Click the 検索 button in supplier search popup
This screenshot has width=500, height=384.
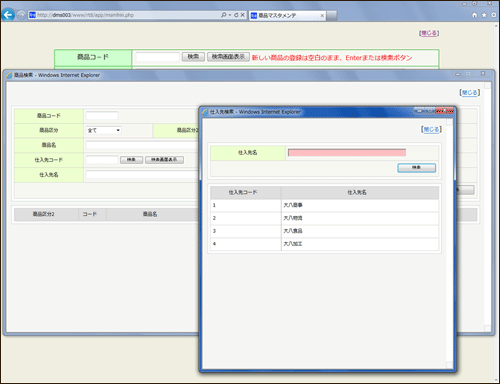(416, 168)
